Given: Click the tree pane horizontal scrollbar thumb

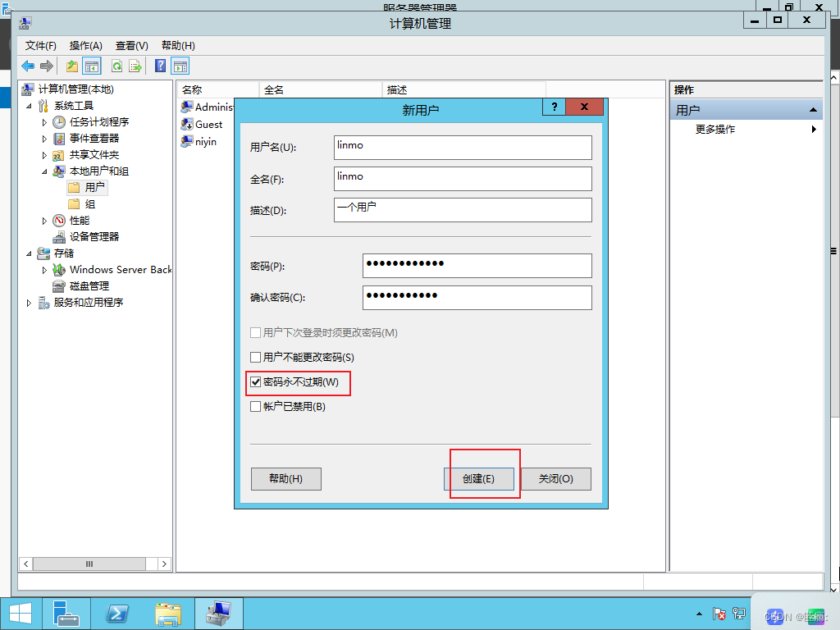Looking at the screenshot, I should [x=89, y=564].
